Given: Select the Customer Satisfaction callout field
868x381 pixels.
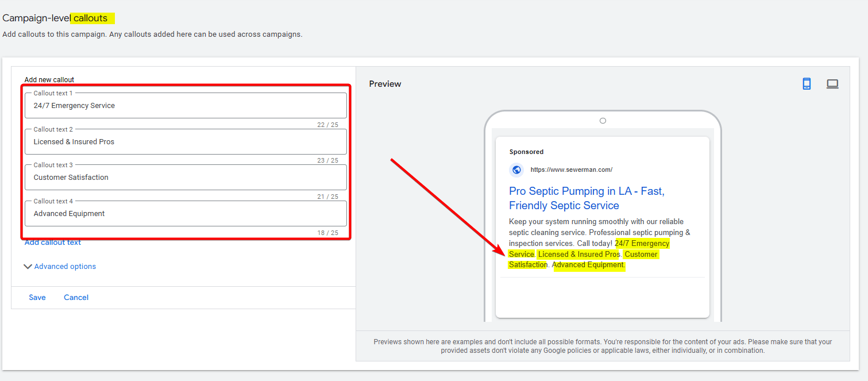Looking at the screenshot, I should coord(185,178).
